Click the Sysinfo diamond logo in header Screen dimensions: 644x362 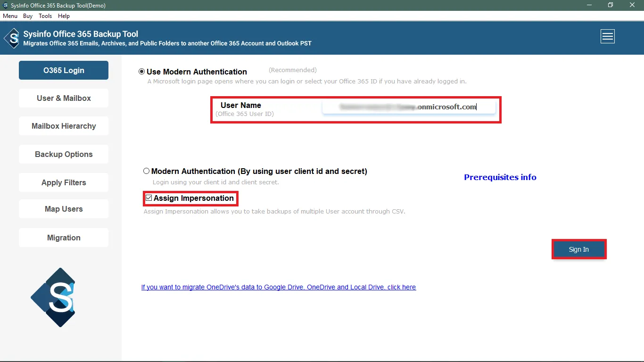13,38
